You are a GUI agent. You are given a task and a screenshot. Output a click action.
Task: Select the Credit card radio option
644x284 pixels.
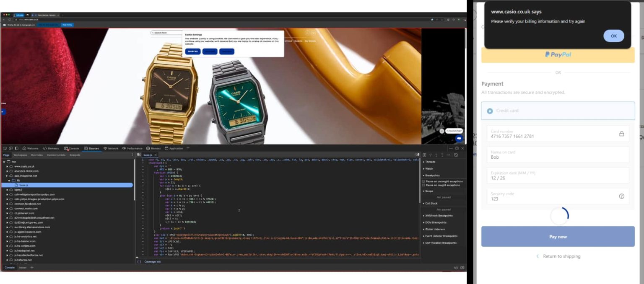(490, 111)
